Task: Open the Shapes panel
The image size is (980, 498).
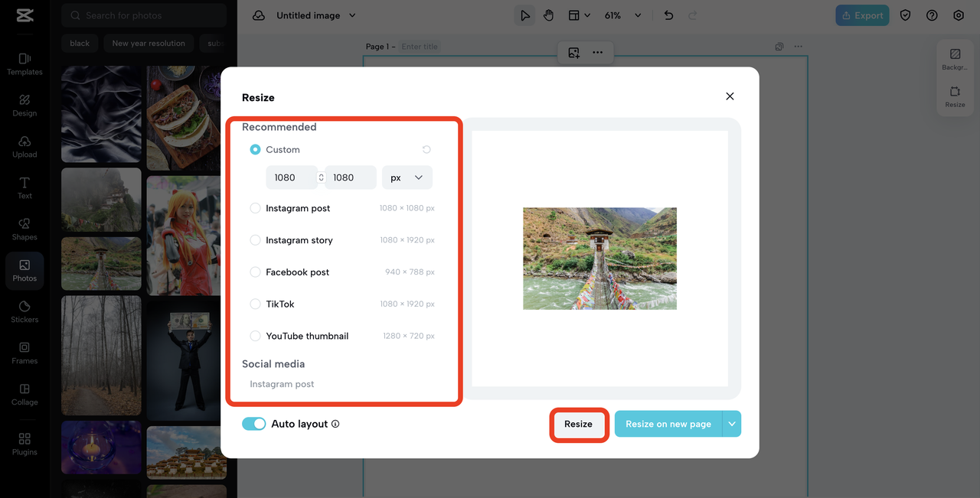Action: 24,229
